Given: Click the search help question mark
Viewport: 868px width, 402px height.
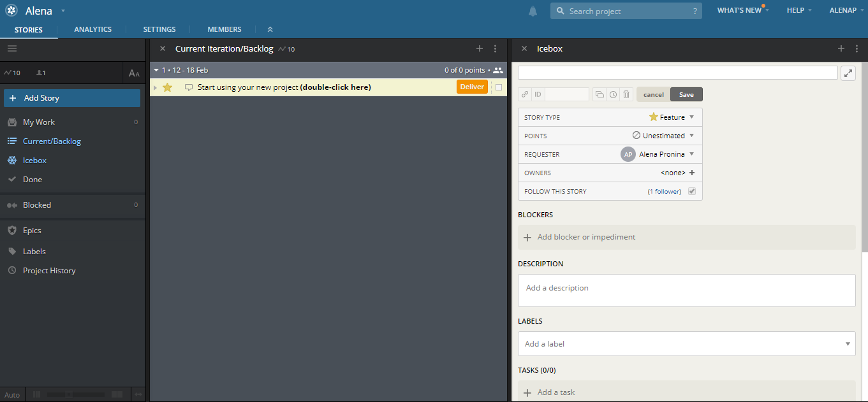Looking at the screenshot, I should coord(695,11).
